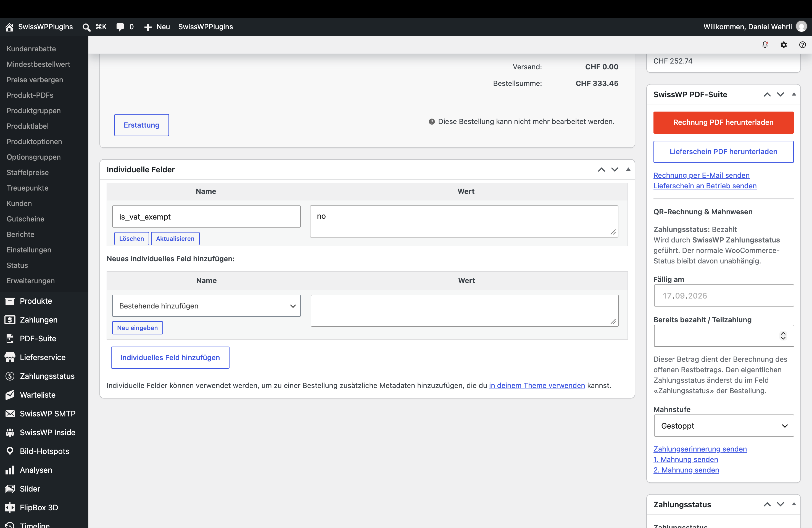Click the Neu admin bar item

(157, 27)
